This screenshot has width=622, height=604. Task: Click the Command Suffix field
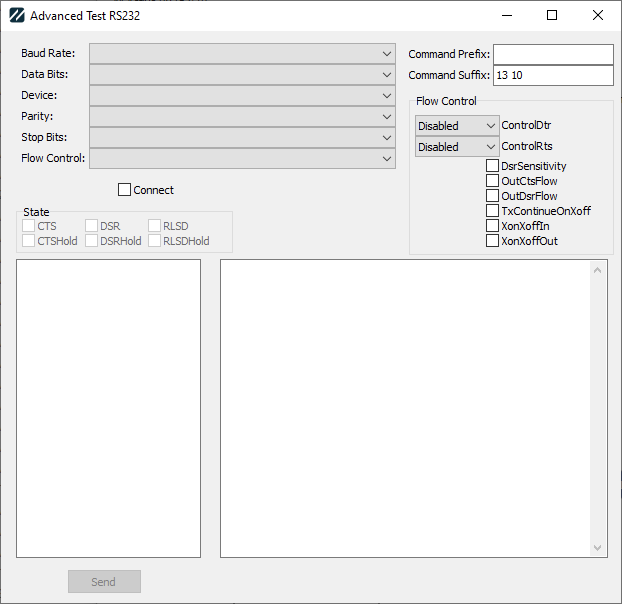[x=552, y=75]
